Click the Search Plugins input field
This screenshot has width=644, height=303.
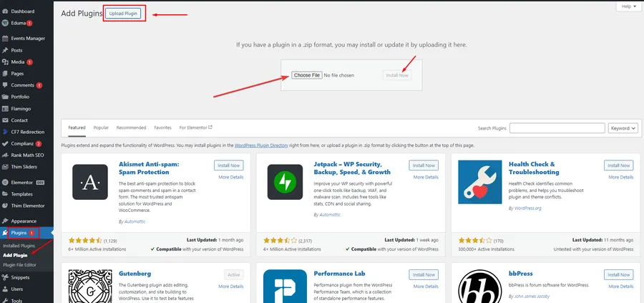pyautogui.click(x=557, y=128)
